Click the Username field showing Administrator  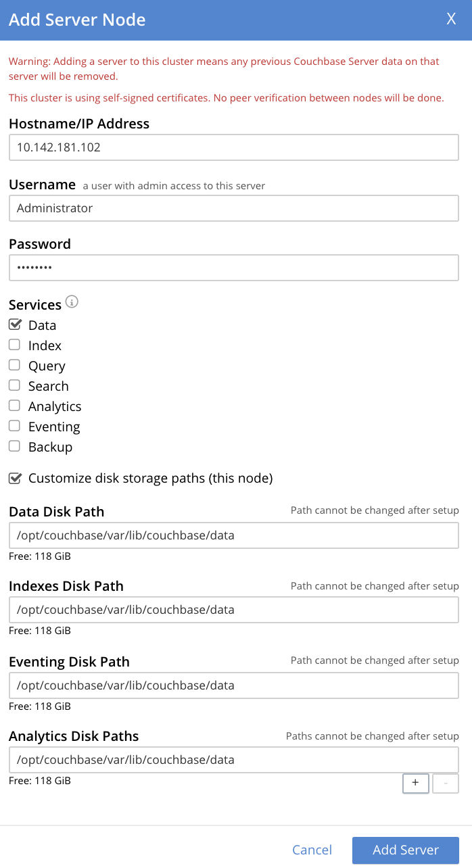tap(233, 208)
